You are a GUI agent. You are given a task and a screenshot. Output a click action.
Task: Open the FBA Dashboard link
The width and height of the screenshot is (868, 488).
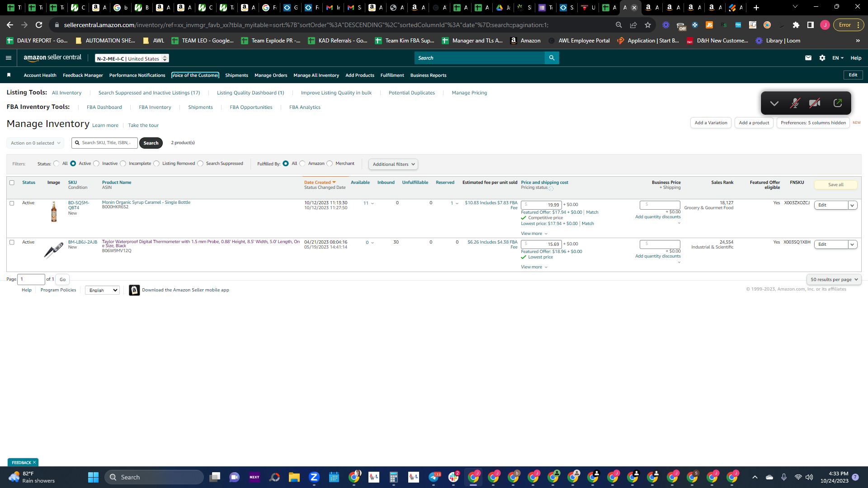(x=104, y=107)
